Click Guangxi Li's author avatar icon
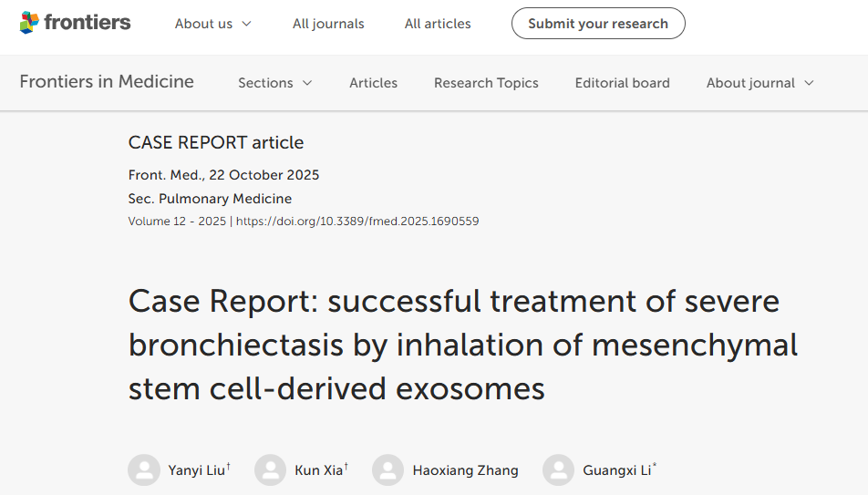This screenshot has width=868, height=495. tap(558, 470)
